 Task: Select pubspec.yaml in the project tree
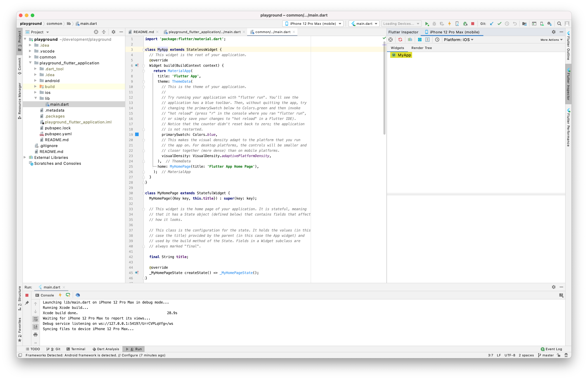click(58, 134)
